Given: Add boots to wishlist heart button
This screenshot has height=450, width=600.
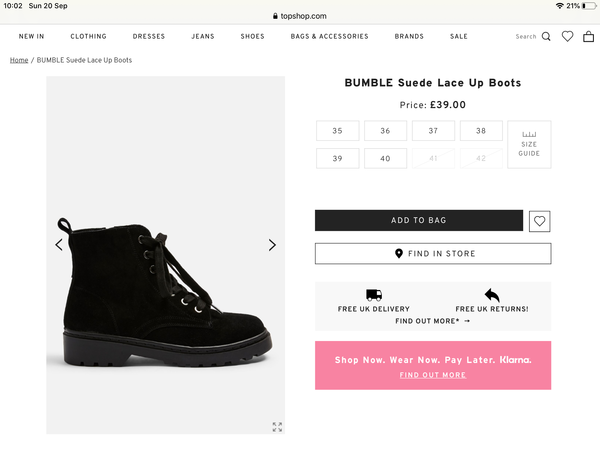Looking at the screenshot, I should click(540, 221).
